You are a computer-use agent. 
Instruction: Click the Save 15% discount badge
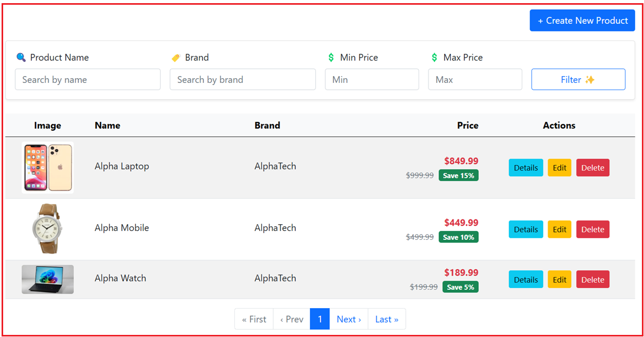click(x=459, y=175)
